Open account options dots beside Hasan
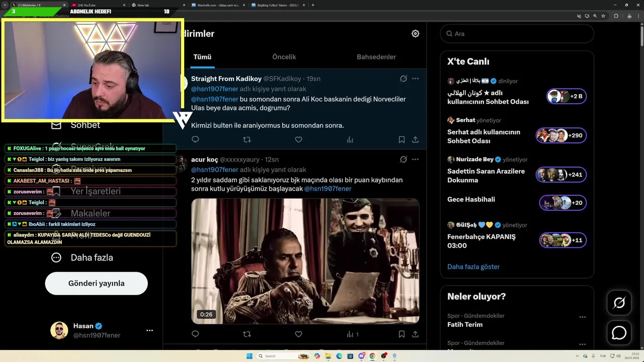 tap(149, 330)
